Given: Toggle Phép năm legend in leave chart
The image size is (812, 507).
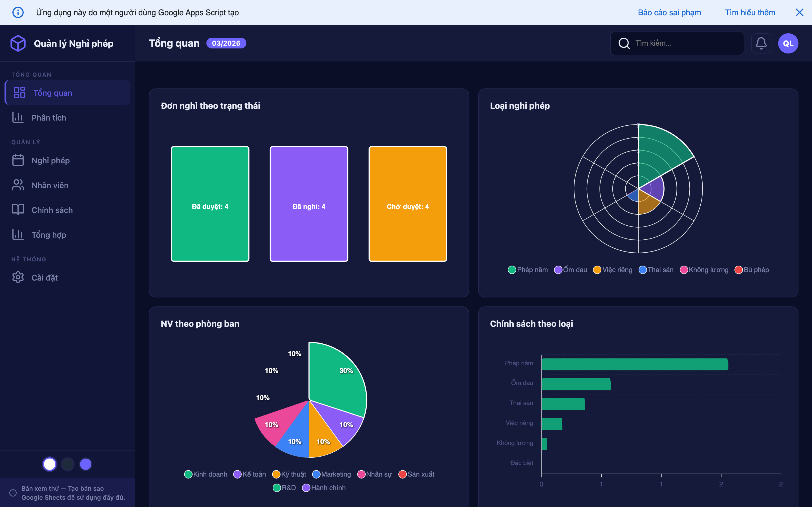Looking at the screenshot, I should click(x=528, y=270).
